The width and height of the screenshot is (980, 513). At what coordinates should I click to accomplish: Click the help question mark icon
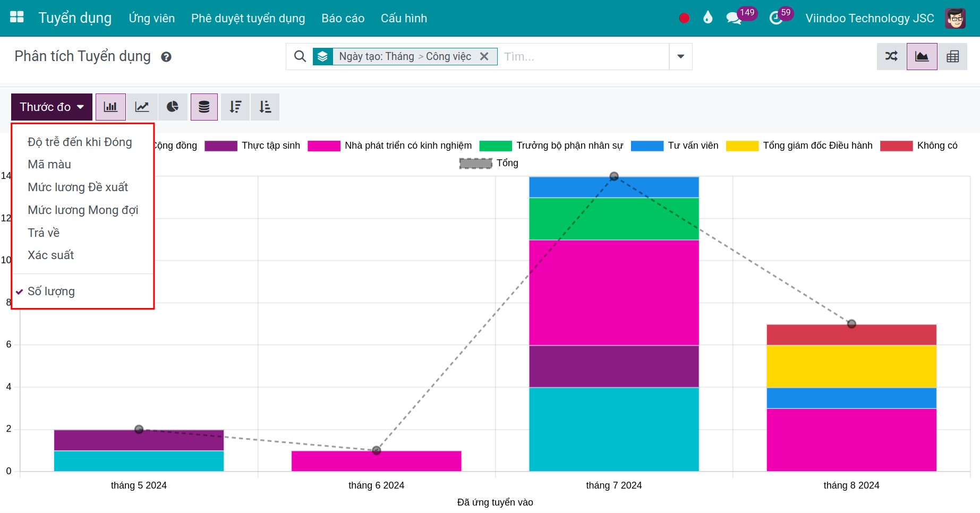click(166, 57)
